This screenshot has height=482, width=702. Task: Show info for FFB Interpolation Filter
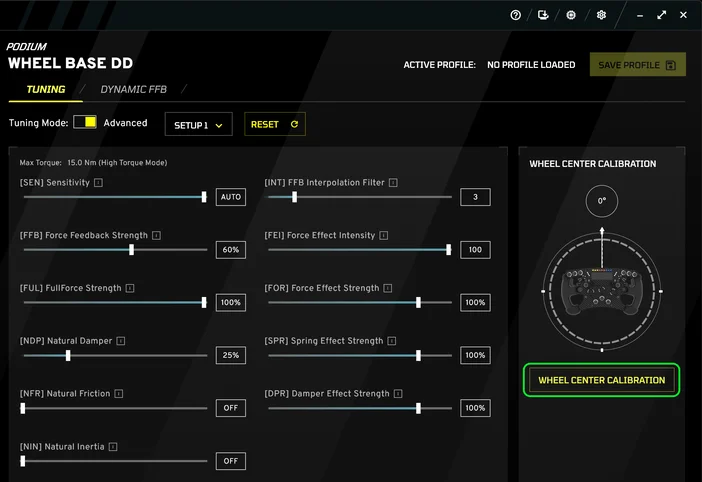393,183
